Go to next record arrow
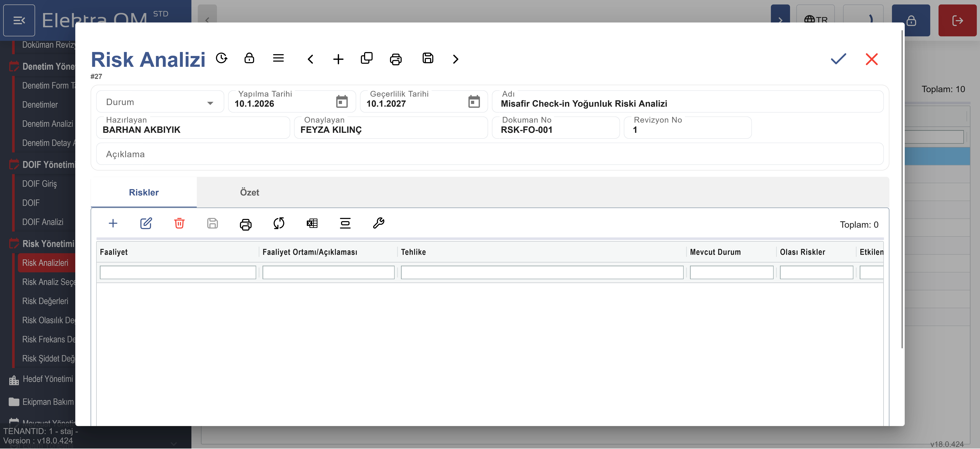This screenshot has width=980, height=449. [x=455, y=59]
